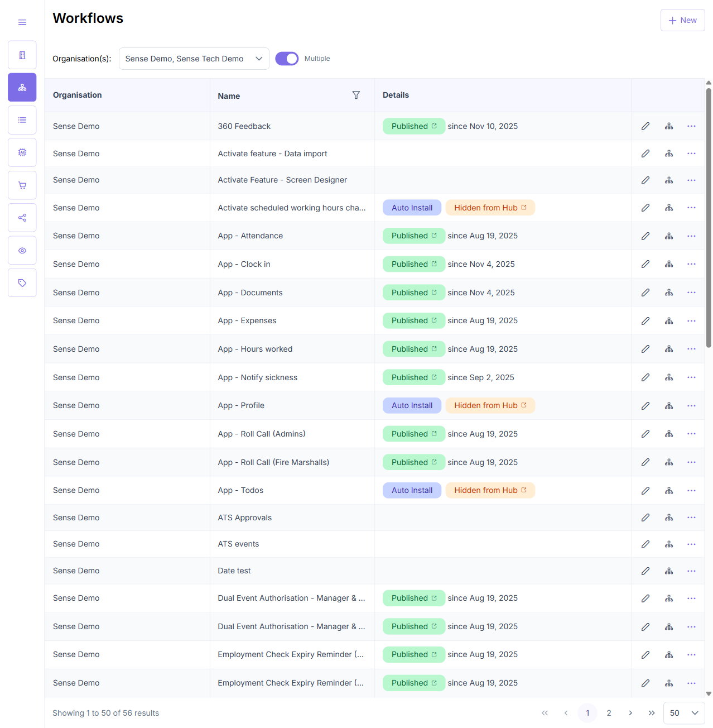713x728 pixels.
Task: Open Published badge link for App - Expenses
Action: [x=414, y=320]
